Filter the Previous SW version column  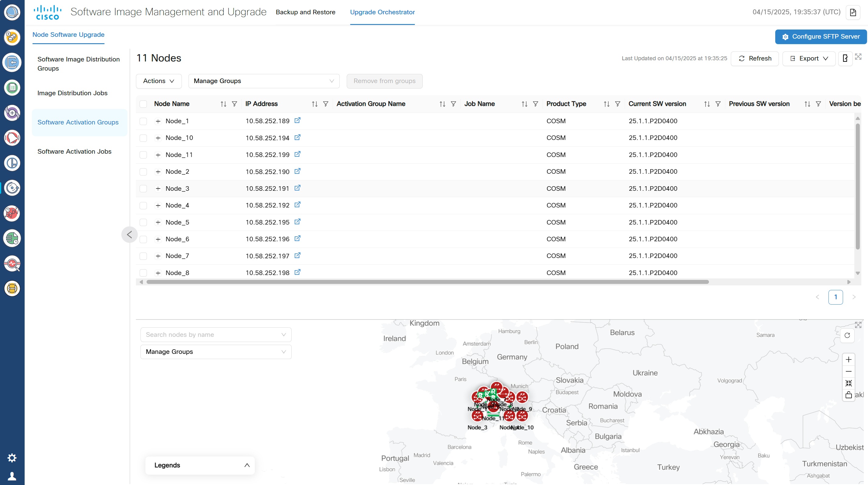click(818, 104)
